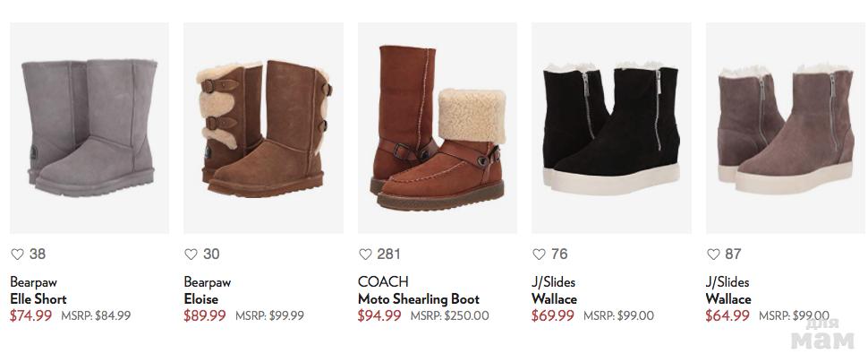The width and height of the screenshot is (868, 362).
Task: Click the $74.99 sale price
Action: pyautogui.click(x=31, y=315)
